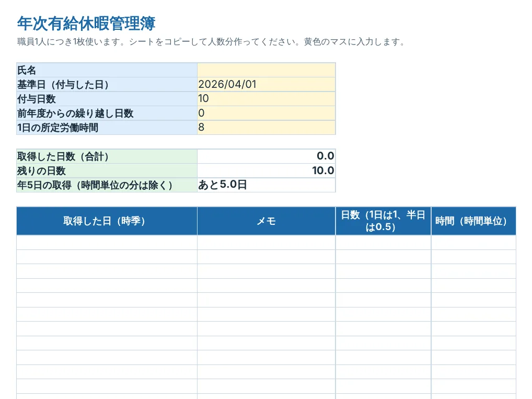The width and height of the screenshot is (532, 399).
Task: Select the 基準日（付与した日） label cell
Action: pyautogui.click(x=107, y=84)
